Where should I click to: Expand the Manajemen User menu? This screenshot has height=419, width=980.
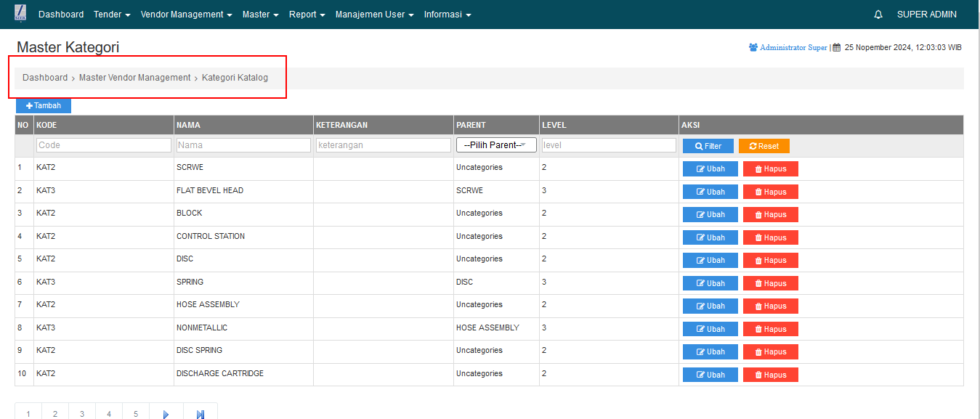coord(374,15)
